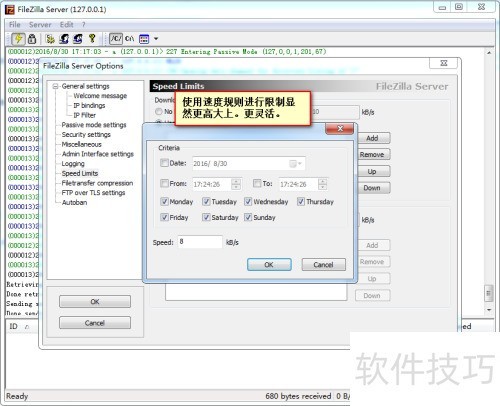Move download rule Up
Viewport: 500px width, 406px height.
pos(373,171)
